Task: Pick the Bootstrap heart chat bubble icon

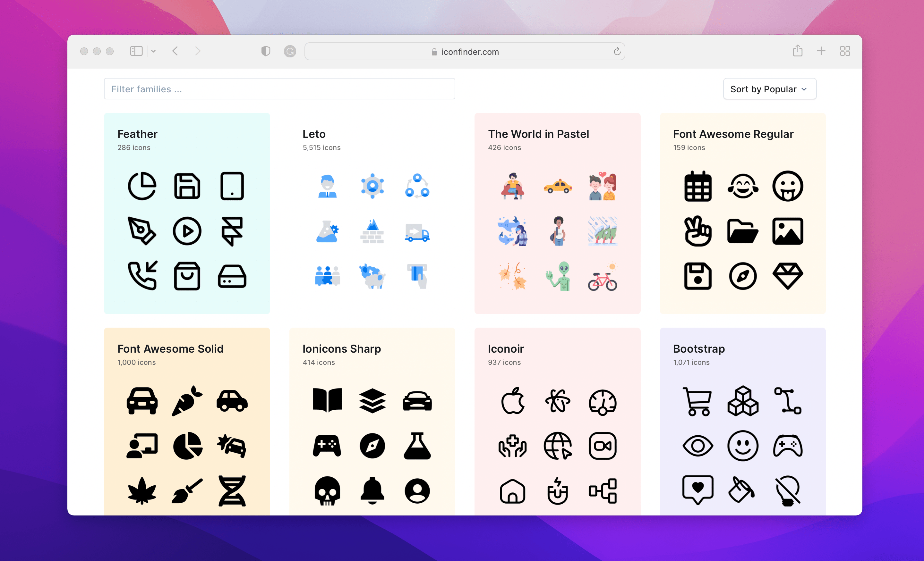Action: (x=697, y=490)
